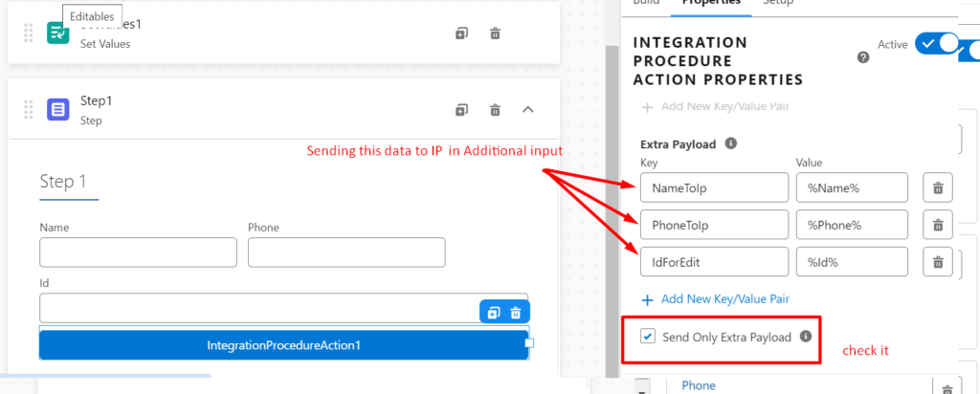Screen dimensions: 980x394
Task: Click the Step1 step type icon
Action: coord(58,110)
